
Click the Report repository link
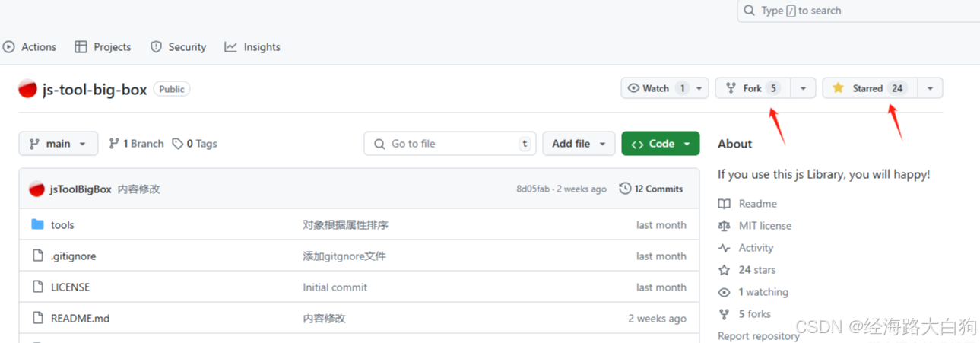coord(759,336)
